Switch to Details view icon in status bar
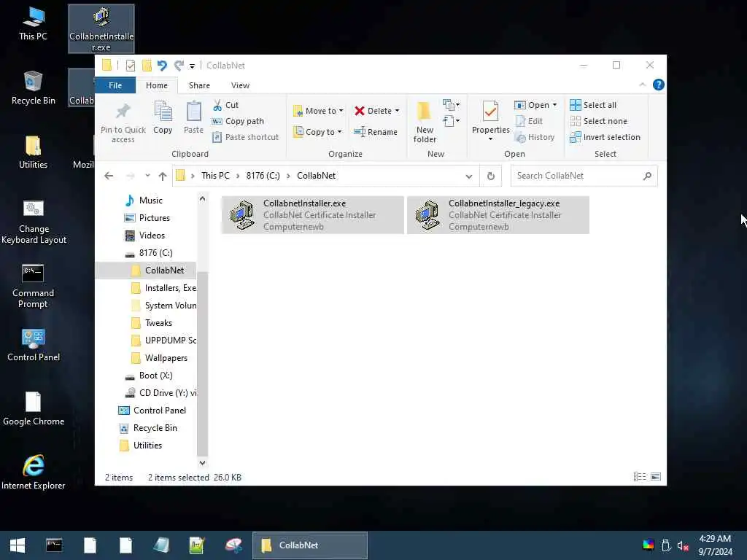This screenshot has width=747, height=560. click(640, 477)
